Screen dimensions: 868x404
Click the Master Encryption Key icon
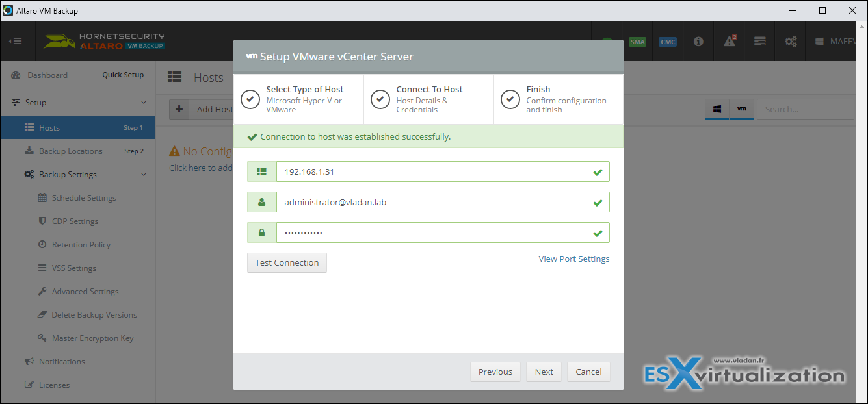coord(42,338)
